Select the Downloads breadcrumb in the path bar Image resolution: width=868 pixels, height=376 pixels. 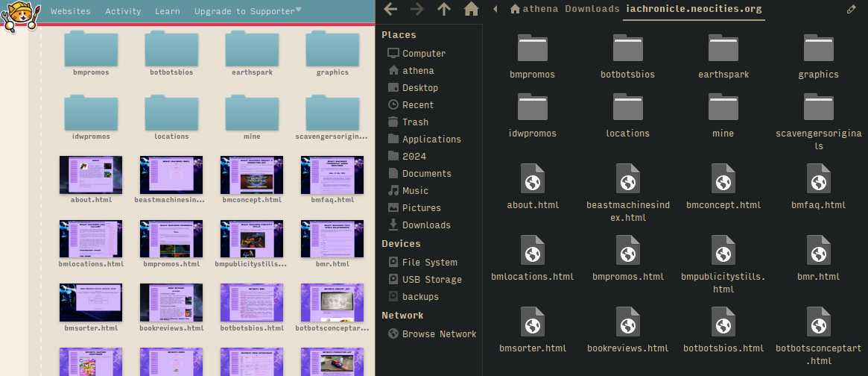point(592,9)
